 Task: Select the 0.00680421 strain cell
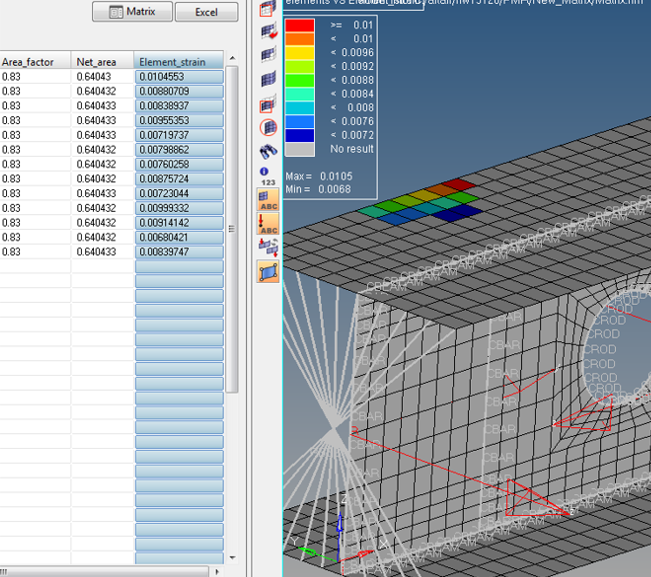[178, 237]
